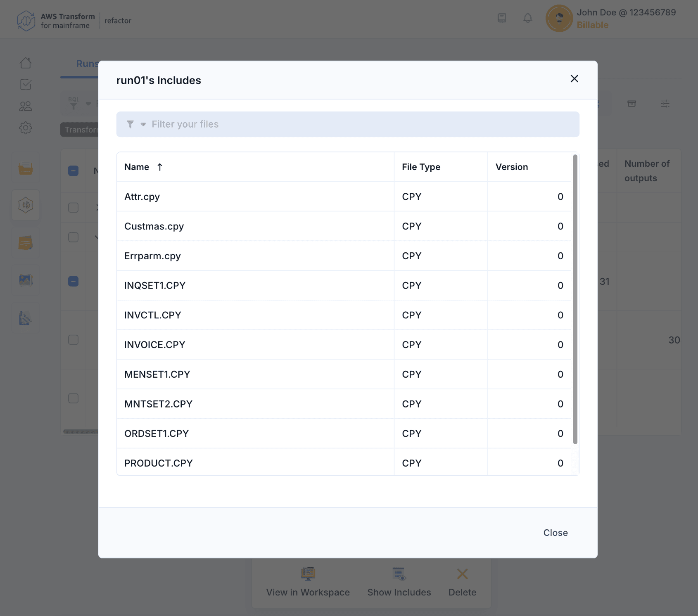The image size is (698, 616).
Task: Open the tasks checklist sidebar icon
Action: tap(26, 85)
